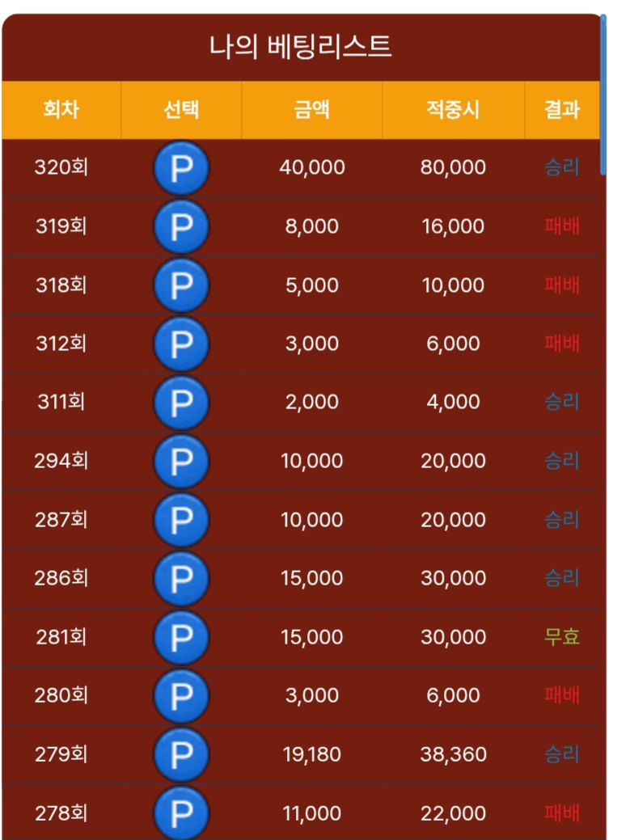Viewport: 630px width, 840px height.
Task: Tap the P badge in row 318회
Action: [x=181, y=285]
